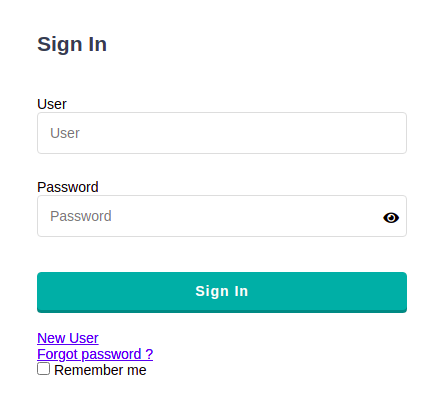Toggle password visibility with the eye icon

pyautogui.click(x=391, y=218)
